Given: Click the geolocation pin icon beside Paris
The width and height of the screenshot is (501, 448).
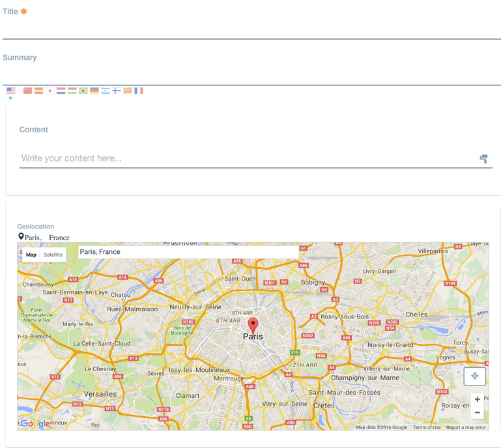Looking at the screenshot, I should coord(21,236).
